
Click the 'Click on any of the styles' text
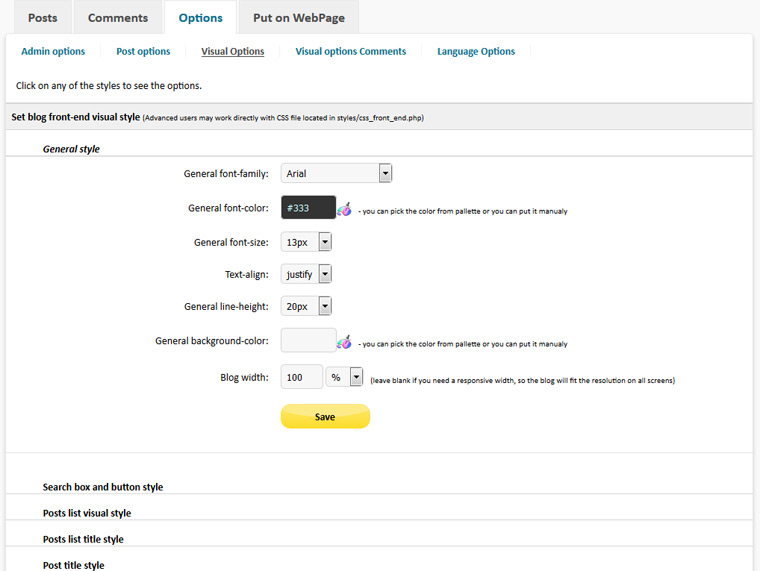click(109, 86)
